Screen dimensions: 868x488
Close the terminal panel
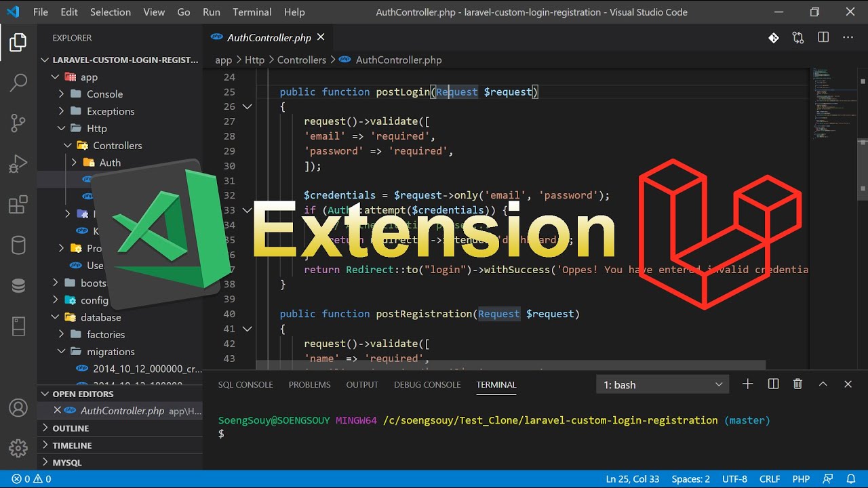point(848,384)
